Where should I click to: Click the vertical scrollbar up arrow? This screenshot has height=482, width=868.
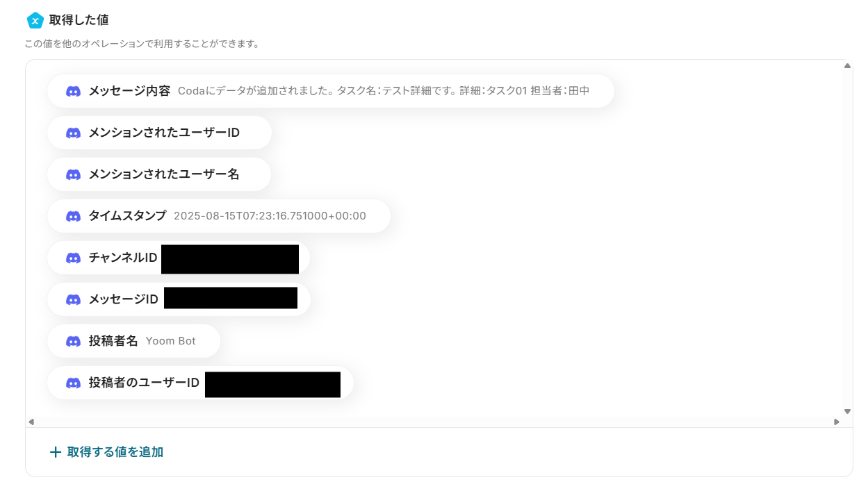point(847,66)
